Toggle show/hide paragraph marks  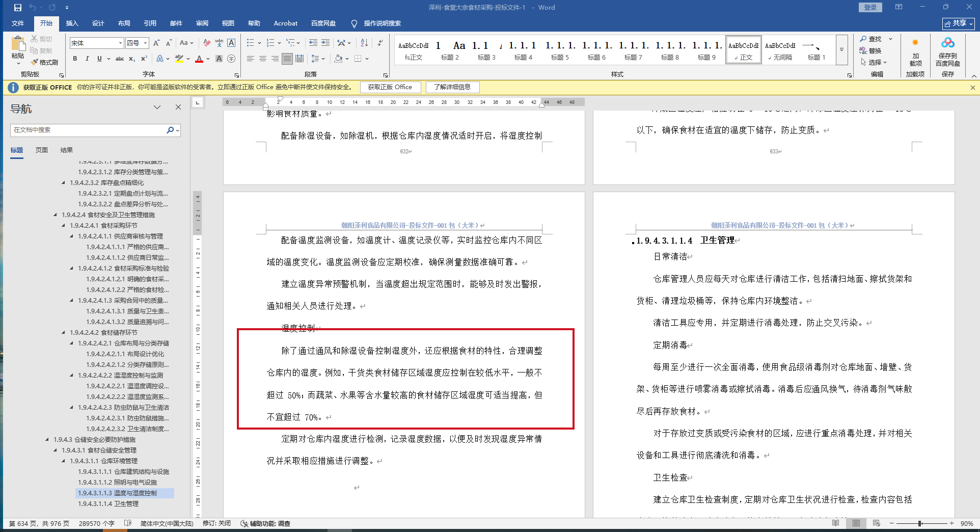(380, 43)
